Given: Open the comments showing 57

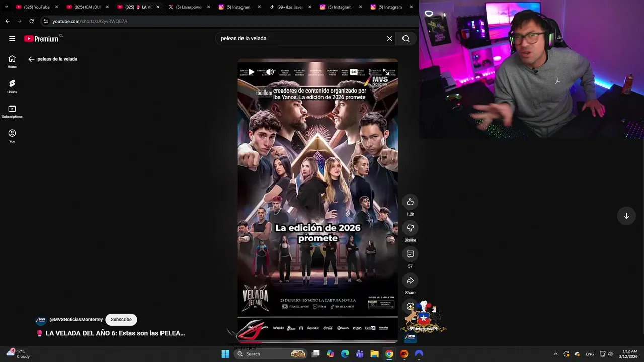Looking at the screenshot, I should pyautogui.click(x=410, y=254).
